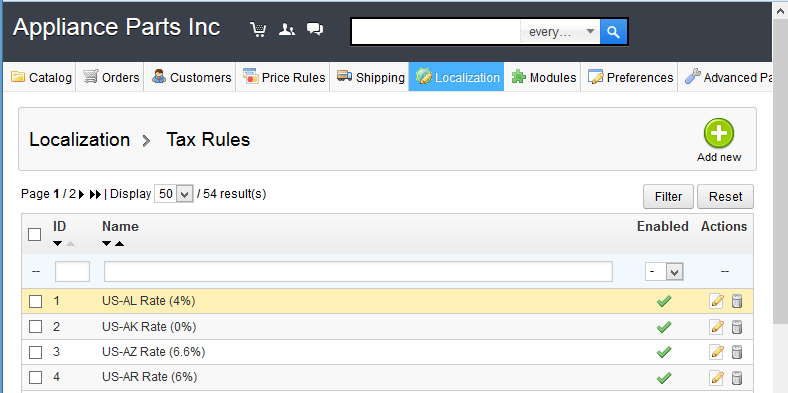Viewport: 788px width, 393px height.
Task: Open the Modules tab
Action: 544,77
